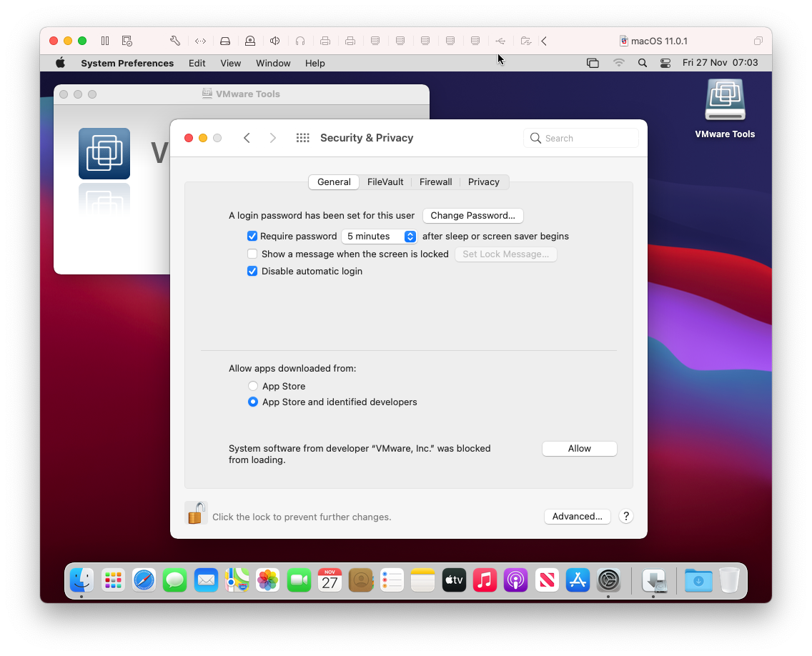Pause the virtual machine from the toolbar
Viewport: 812px width, 656px height.
(x=104, y=41)
